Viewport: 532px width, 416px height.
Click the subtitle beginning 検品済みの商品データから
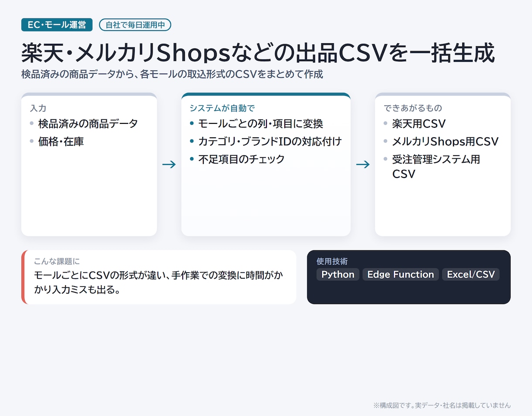coord(172,74)
